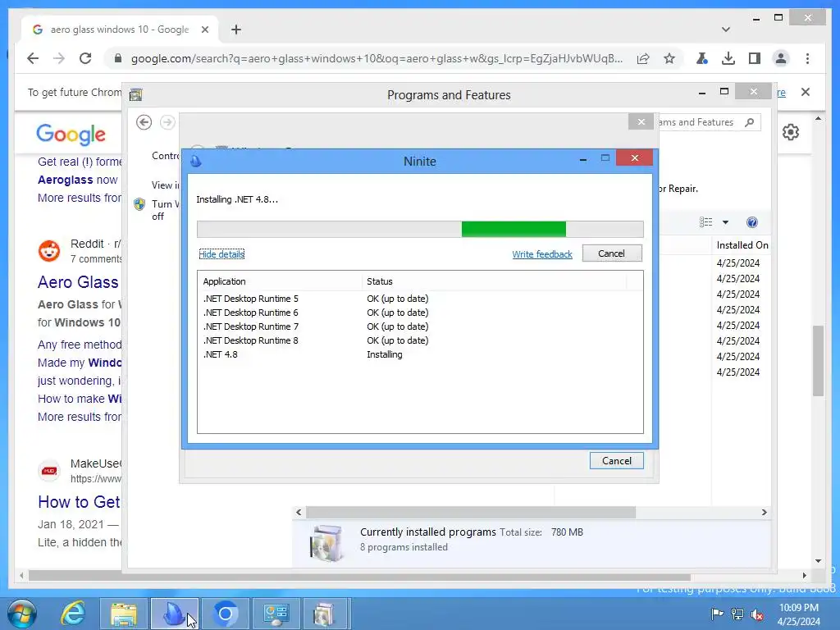Open Chrome downloads icon
Viewport: 840px width, 630px height.
click(x=728, y=58)
